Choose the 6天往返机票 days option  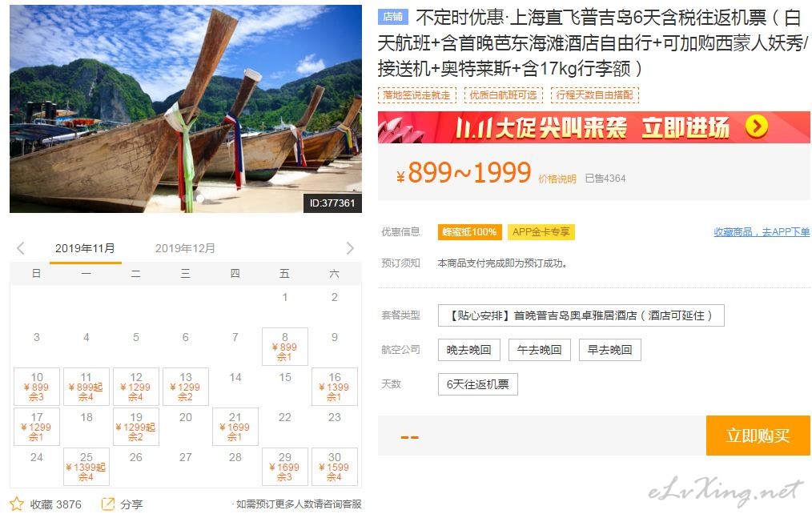(478, 384)
